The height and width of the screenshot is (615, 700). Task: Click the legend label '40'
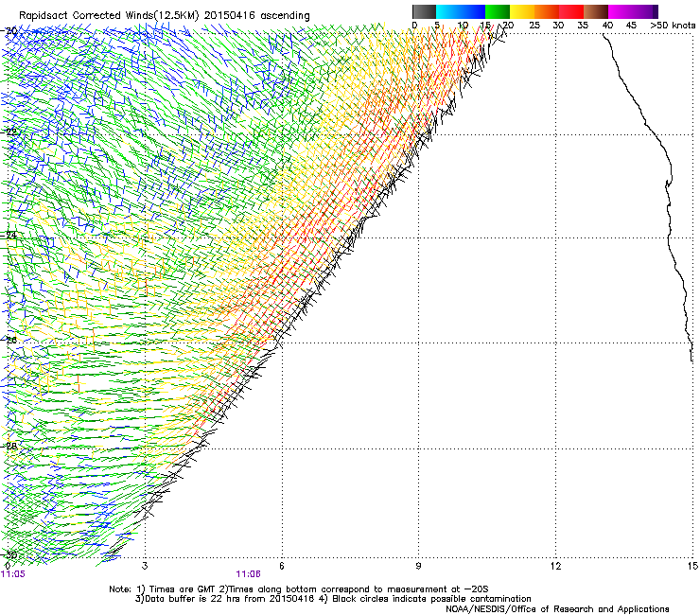607,26
